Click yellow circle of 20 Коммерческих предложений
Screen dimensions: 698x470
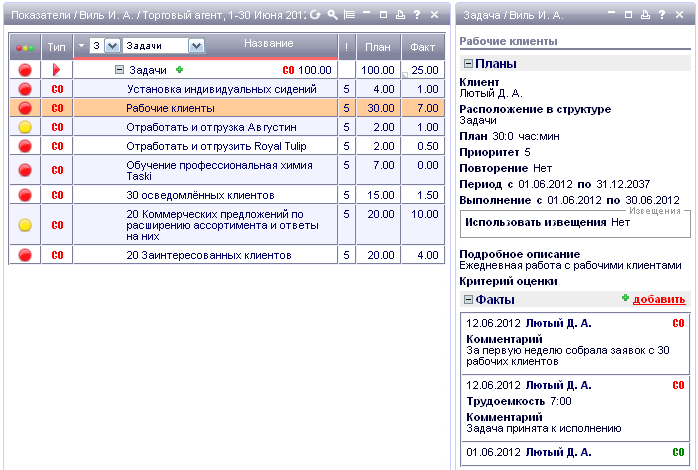[x=25, y=225]
